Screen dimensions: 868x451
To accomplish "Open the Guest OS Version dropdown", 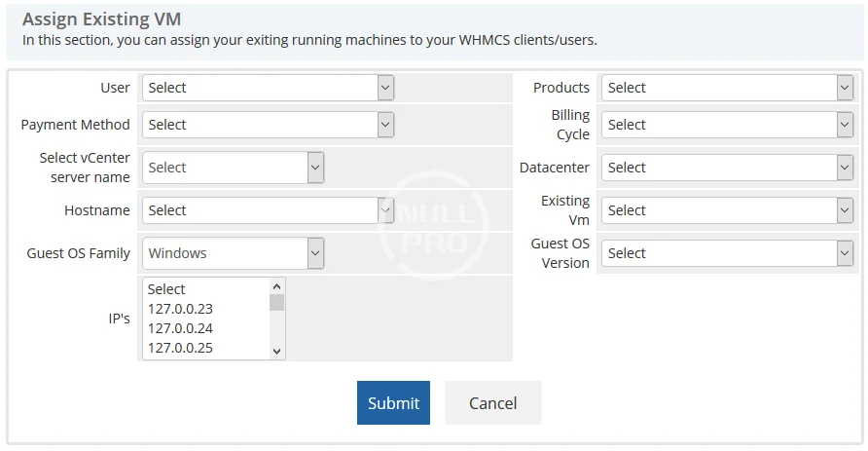I will [x=727, y=253].
